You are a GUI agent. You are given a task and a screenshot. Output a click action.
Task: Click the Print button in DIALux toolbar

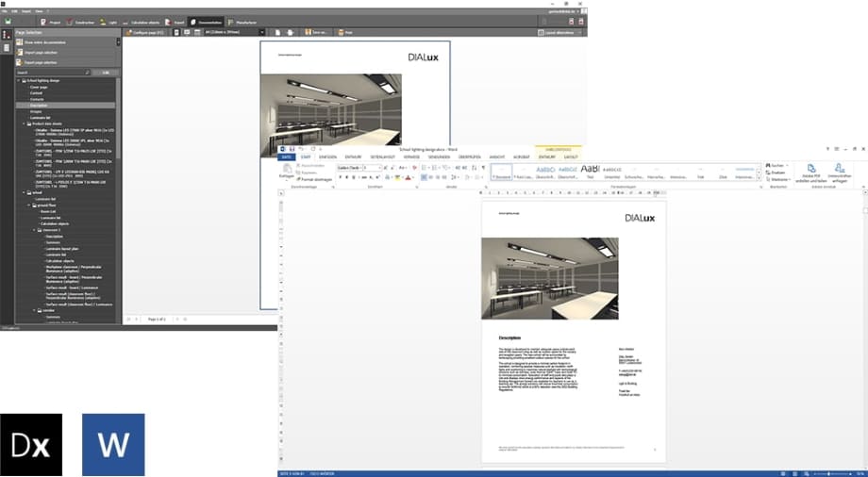click(345, 32)
